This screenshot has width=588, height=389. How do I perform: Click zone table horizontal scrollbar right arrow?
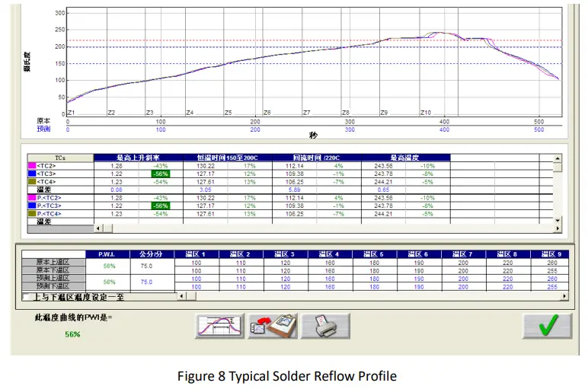[564, 296]
